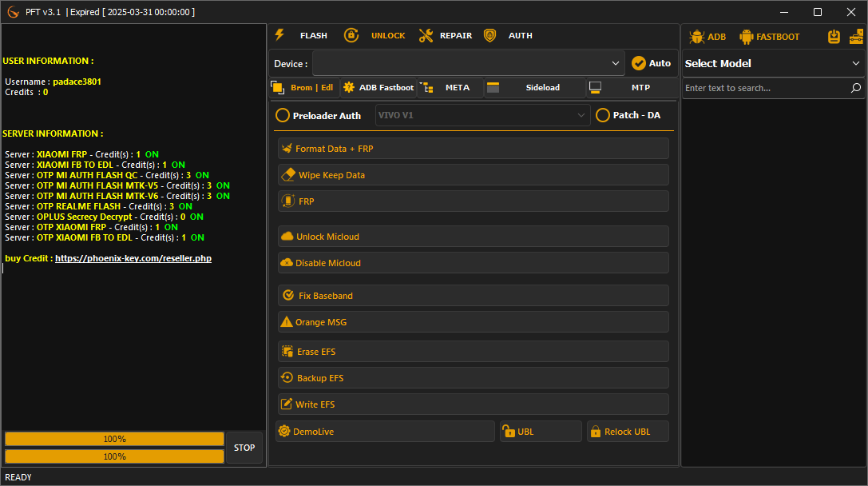This screenshot has width=868, height=486.
Task: Open the VIVO V1 preloader dropdown
Action: tap(482, 115)
